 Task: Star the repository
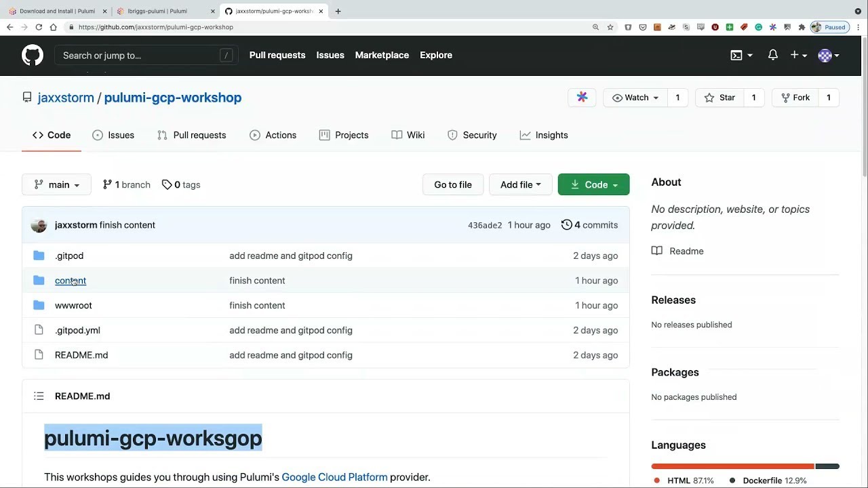point(720,98)
